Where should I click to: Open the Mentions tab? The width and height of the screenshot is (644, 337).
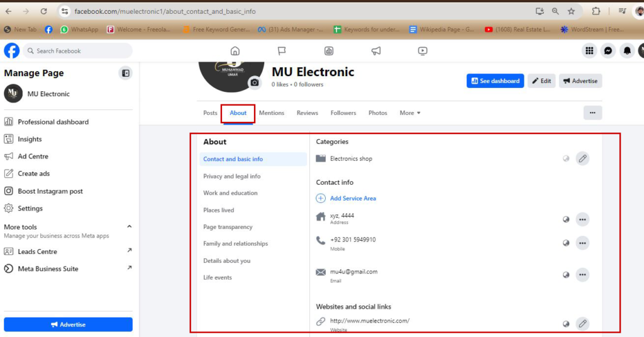pyautogui.click(x=272, y=113)
